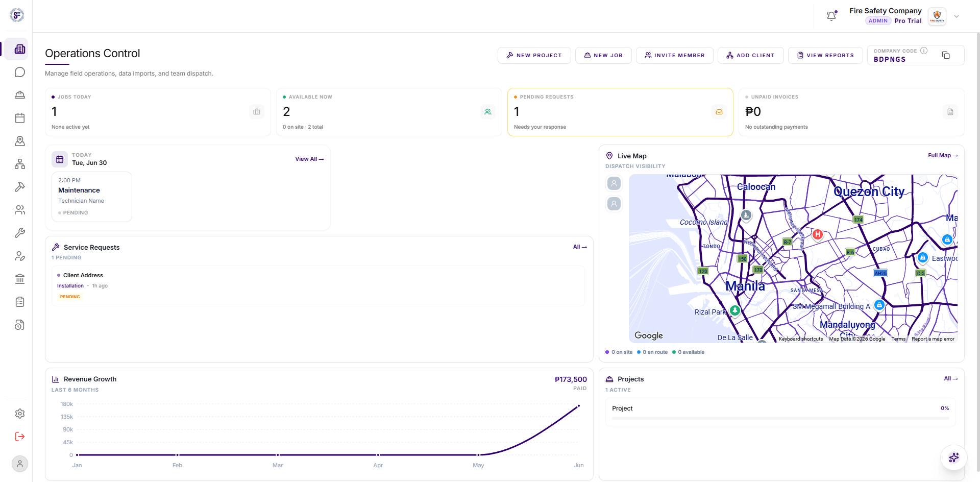
Task: Click the June data point on revenue chart
Action: click(579, 406)
